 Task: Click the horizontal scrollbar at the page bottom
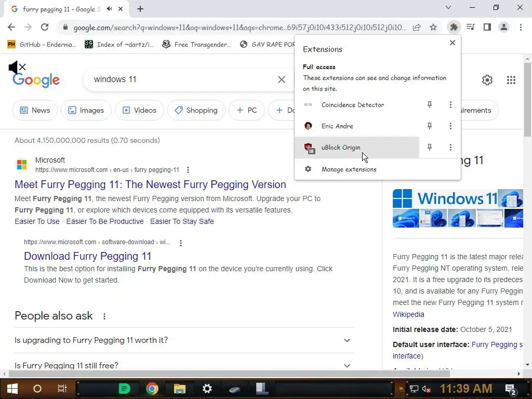click(x=229, y=374)
